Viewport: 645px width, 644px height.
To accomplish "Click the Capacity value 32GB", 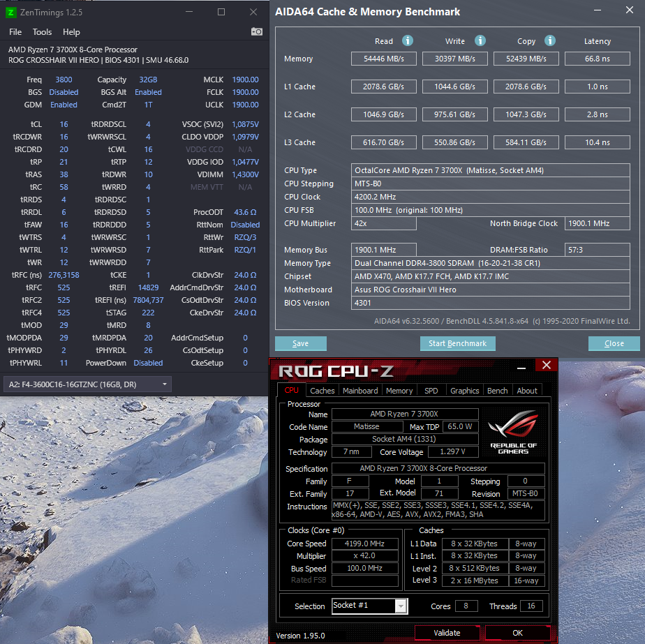I will [x=148, y=80].
